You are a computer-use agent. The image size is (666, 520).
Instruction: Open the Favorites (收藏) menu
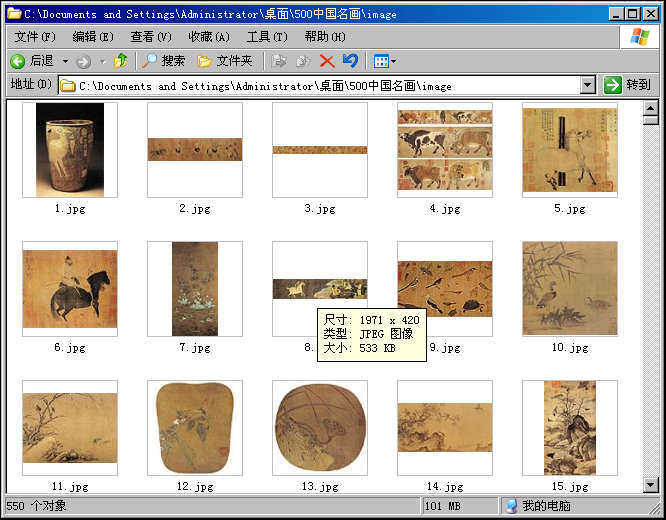pos(209,37)
